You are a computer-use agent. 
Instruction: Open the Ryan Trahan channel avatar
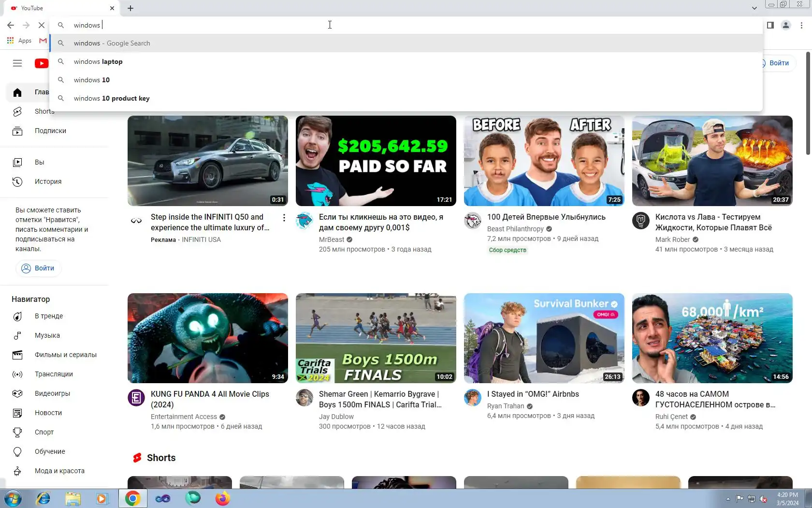pos(473,398)
